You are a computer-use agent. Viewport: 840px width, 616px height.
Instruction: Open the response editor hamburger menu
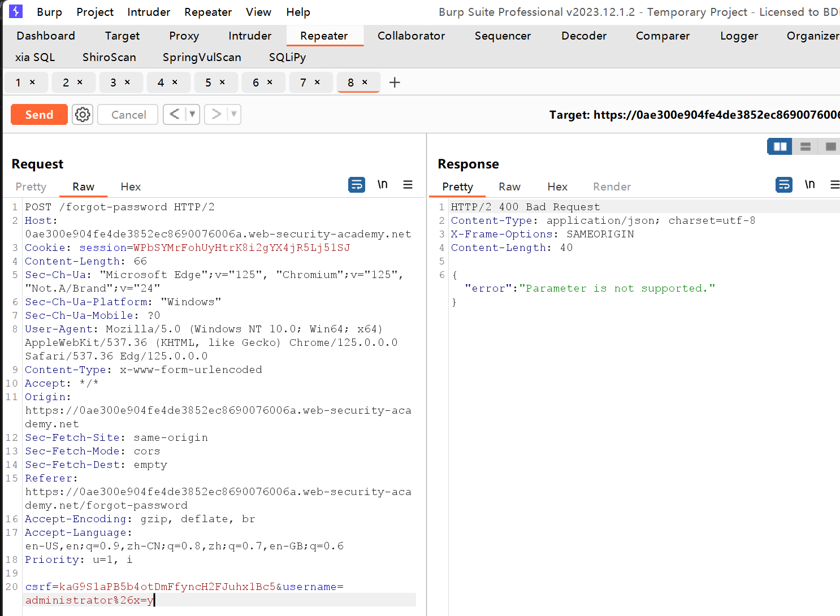coord(835,184)
